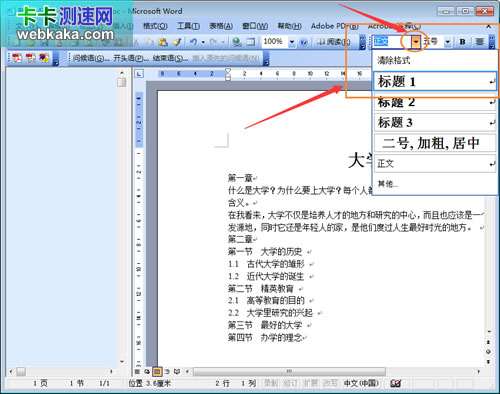
Task: Open the 窗口(W) menu
Action: click(x=255, y=26)
